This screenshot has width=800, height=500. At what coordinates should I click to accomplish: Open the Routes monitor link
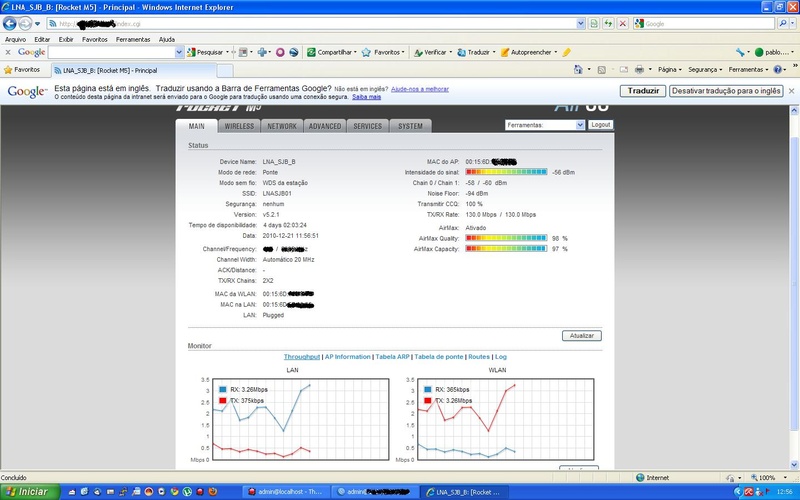[x=479, y=357]
